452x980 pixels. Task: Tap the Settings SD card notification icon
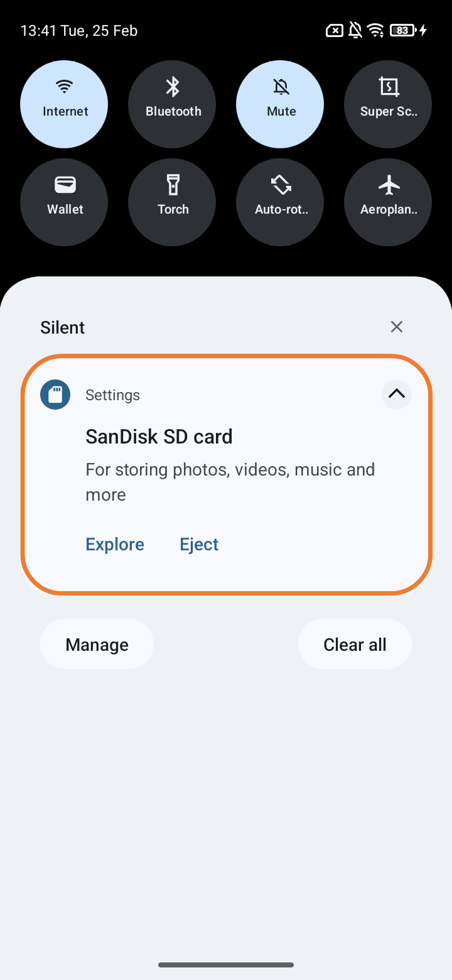pyautogui.click(x=55, y=395)
